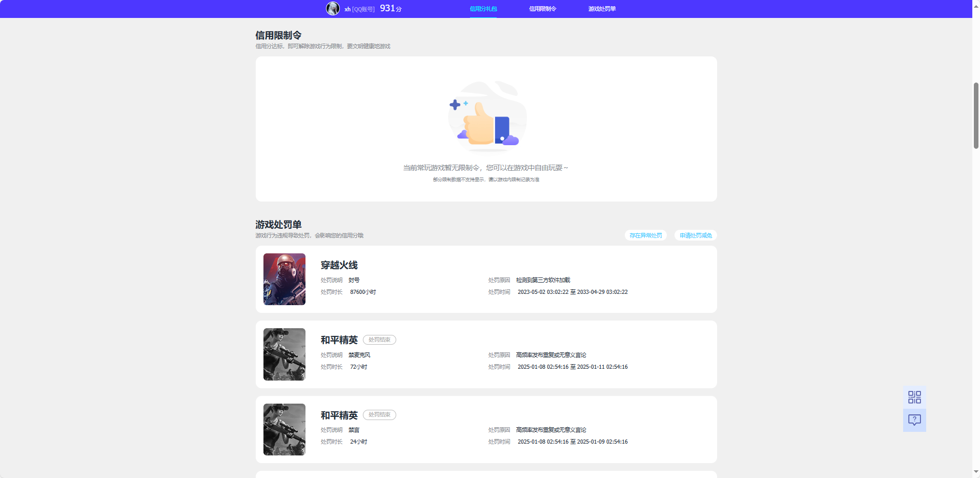Click the lower 处罚结束 status pill
980x478 pixels.
(x=379, y=415)
